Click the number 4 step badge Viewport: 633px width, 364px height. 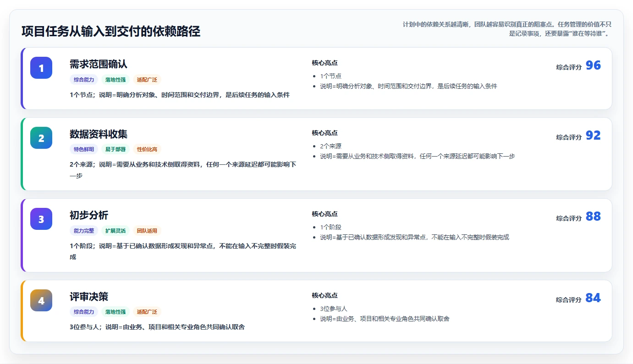(x=41, y=300)
